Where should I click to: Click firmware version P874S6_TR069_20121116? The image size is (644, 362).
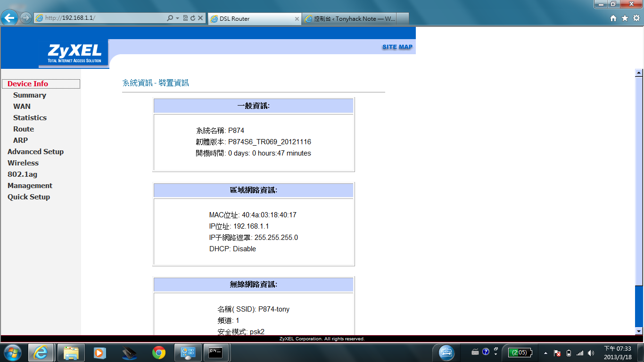pos(270,142)
